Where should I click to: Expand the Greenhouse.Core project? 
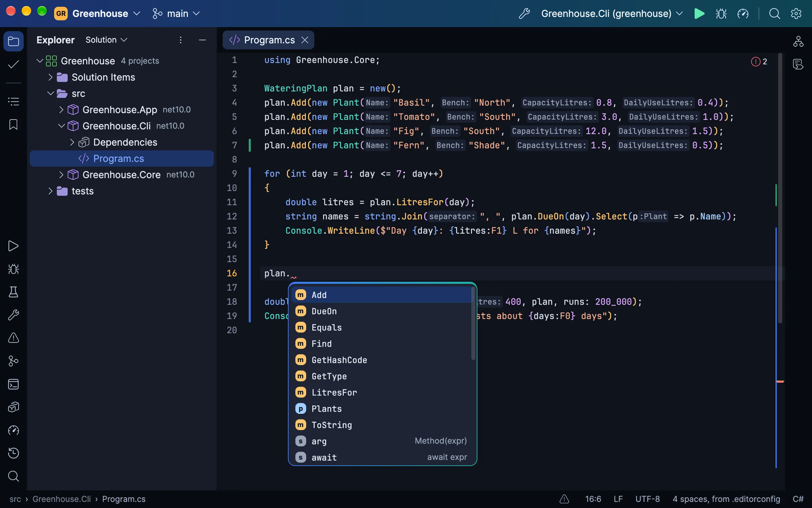click(61, 175)
